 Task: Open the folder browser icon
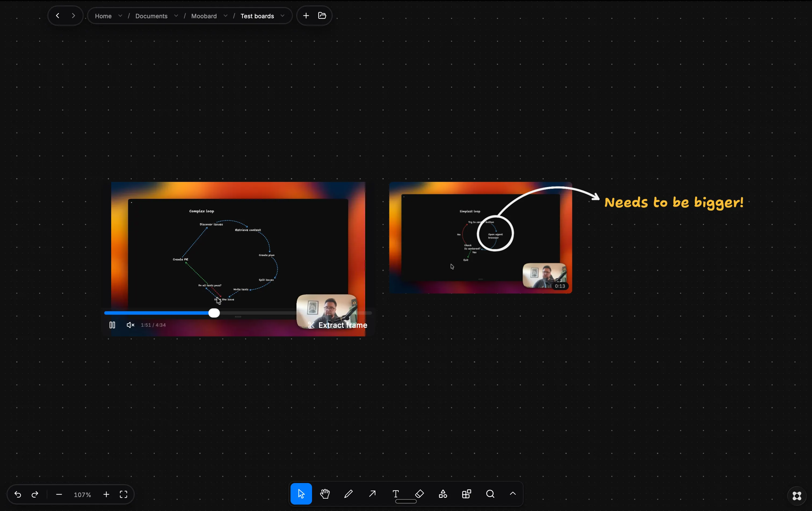tap(322, 16)
